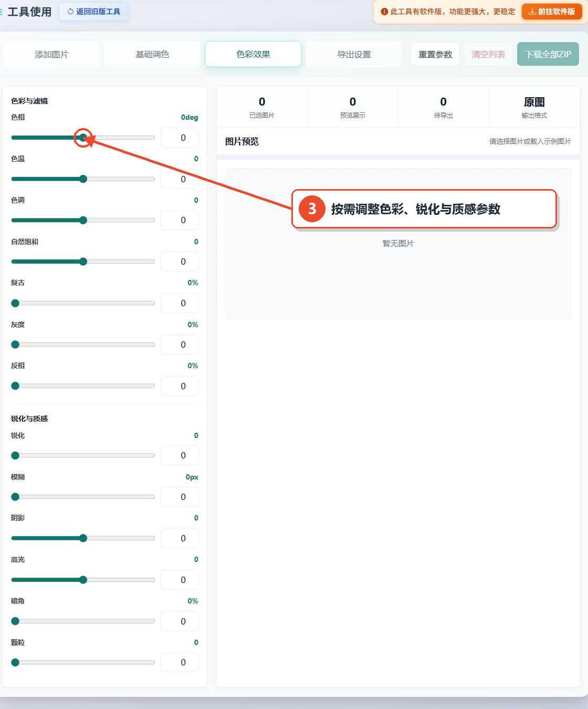Click the 锐化 sharpen slider handle

[15, 455]
